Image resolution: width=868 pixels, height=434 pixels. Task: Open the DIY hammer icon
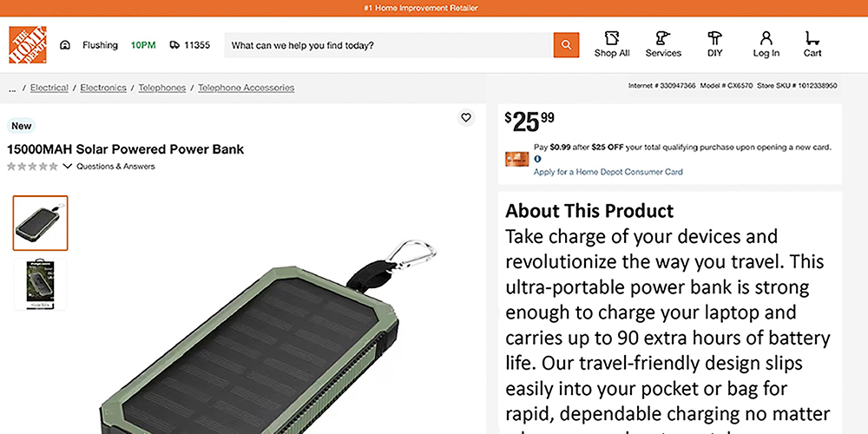(x=714, y=38)
